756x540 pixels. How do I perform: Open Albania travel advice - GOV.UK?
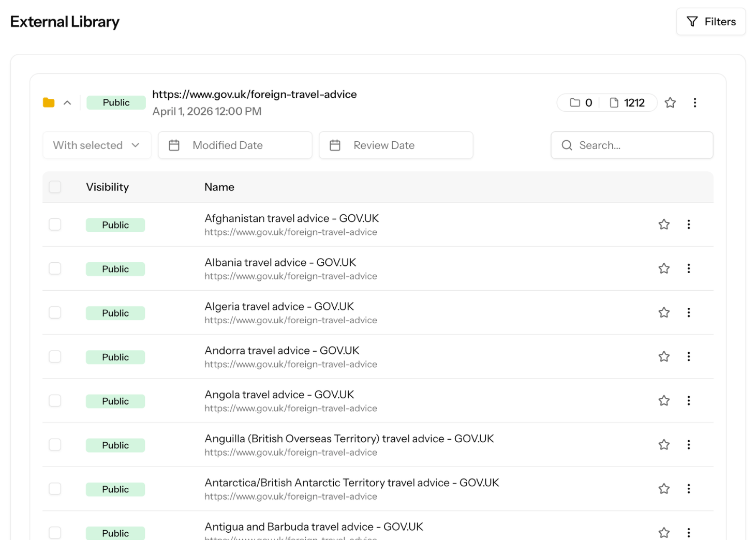tap(280, 262)
